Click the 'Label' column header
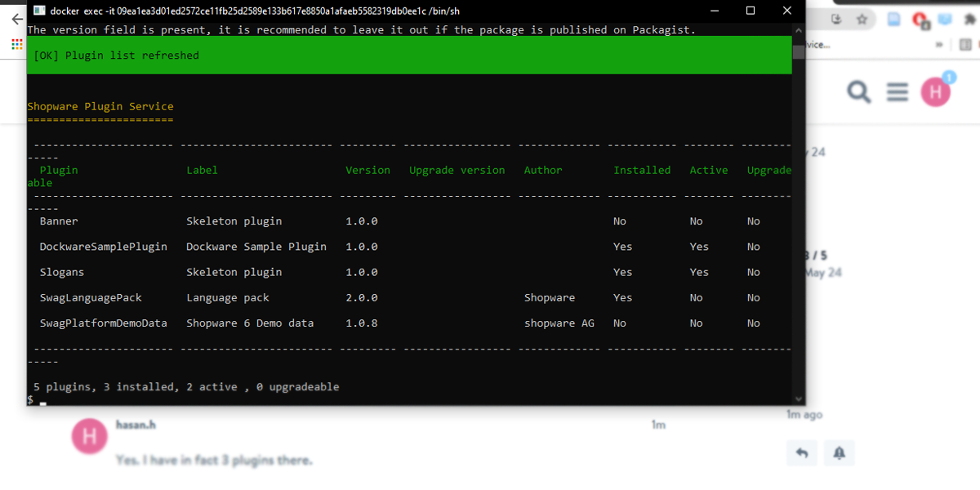This screenshot has width=980, height=490. [202, 170]
